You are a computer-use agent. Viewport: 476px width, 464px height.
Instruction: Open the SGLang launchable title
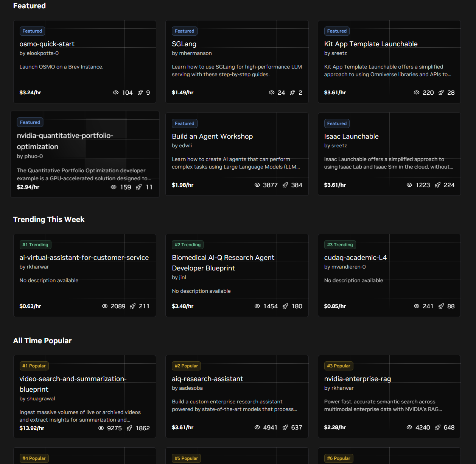coord(184,44)
